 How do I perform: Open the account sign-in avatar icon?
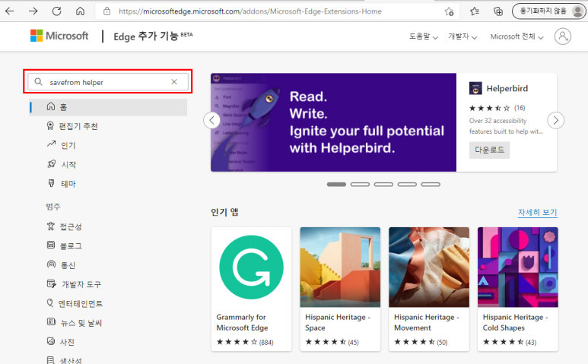point(562,36)
